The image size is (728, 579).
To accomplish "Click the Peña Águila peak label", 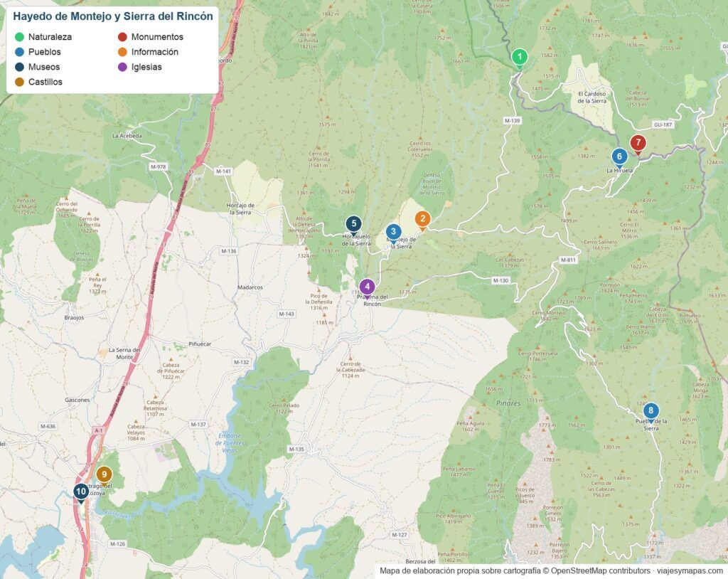I will 471,426.
